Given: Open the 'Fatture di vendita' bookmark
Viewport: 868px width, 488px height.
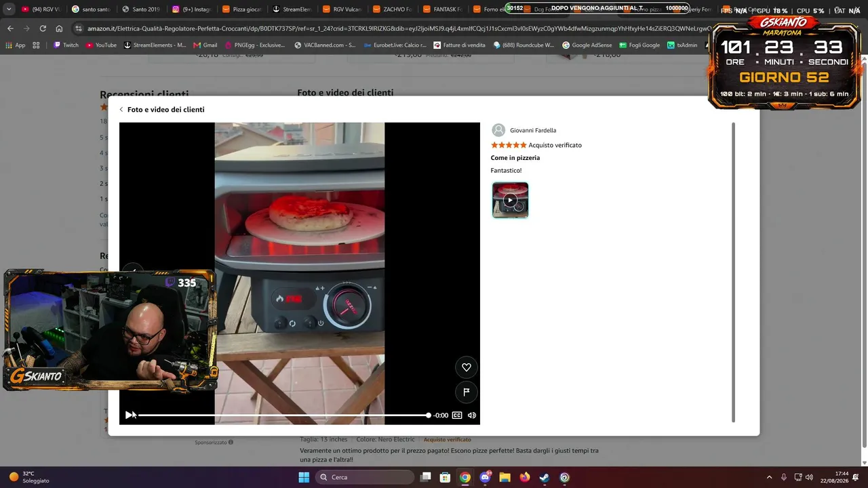Looking at the screenshot, I should [x=459, y=45].
